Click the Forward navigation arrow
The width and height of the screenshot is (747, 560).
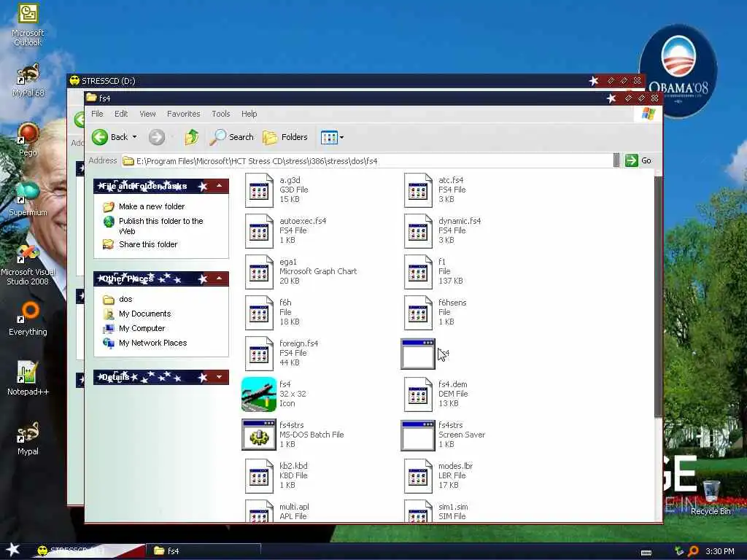pyautogui.click(x=157, y=137)
